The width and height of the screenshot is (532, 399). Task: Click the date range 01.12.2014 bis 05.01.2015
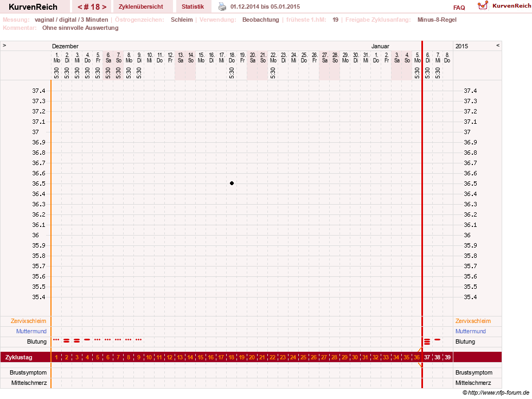[265, 7]
